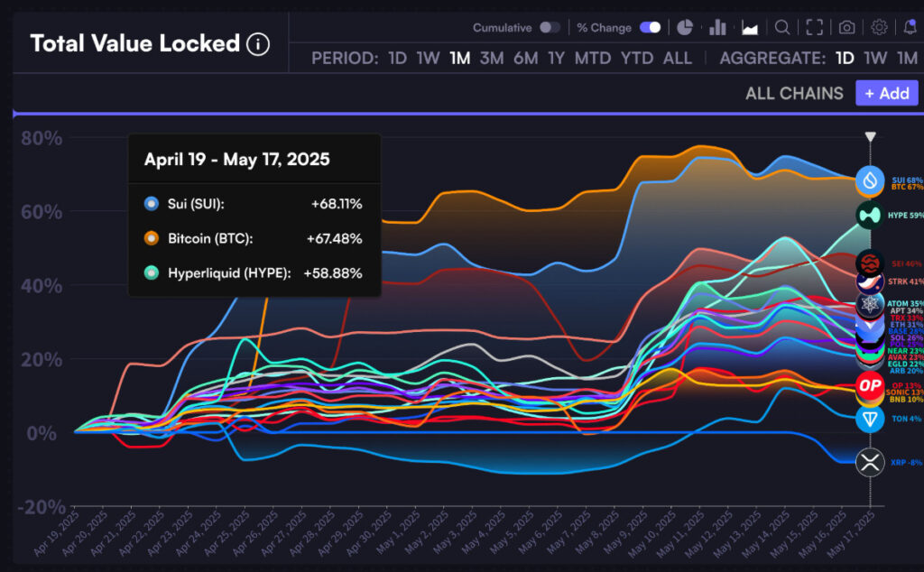
Task: Click the 'TON 4%' series label
Action: click(906, 419)
